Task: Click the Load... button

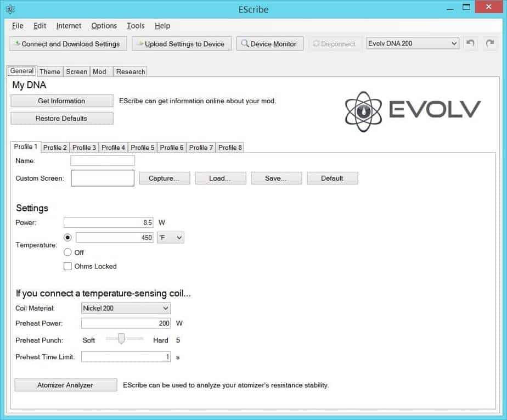Action: 220,178
